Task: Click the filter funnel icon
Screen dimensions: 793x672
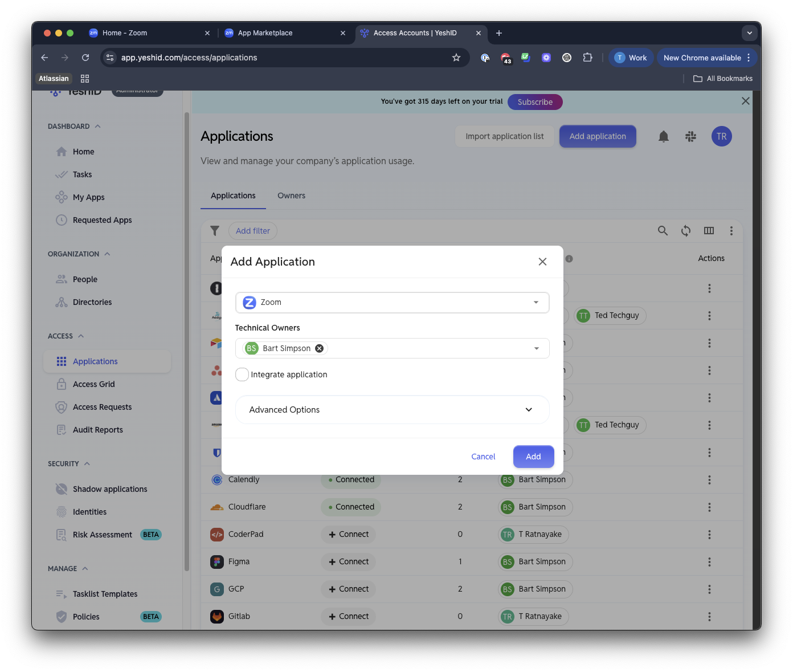Action: [x=215, y=231]
